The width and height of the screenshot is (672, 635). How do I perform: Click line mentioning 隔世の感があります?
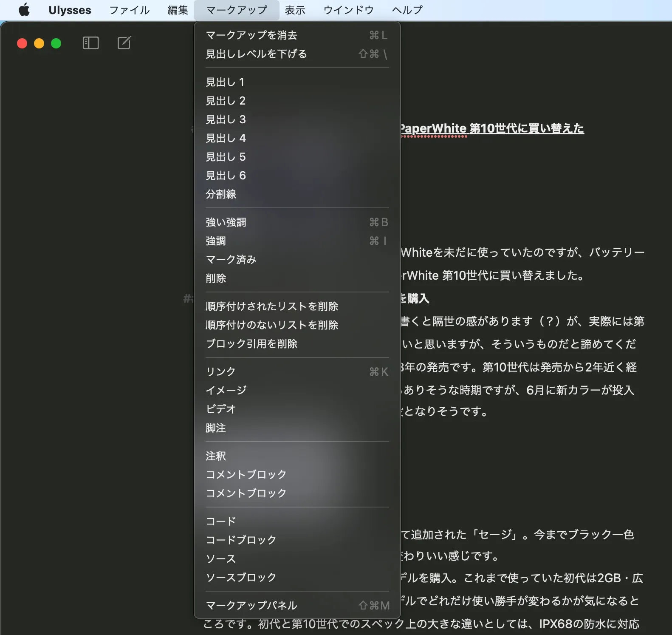(522, 321)
